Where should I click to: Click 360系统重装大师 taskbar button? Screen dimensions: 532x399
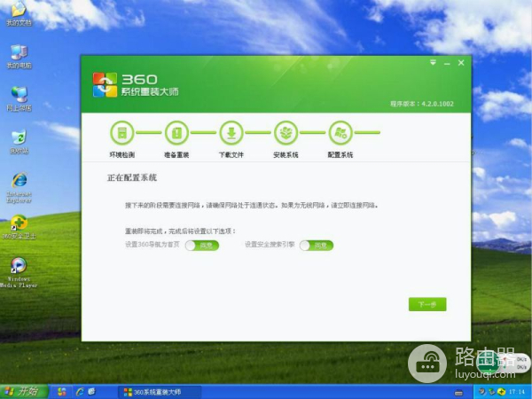click(x=160, y=392)
